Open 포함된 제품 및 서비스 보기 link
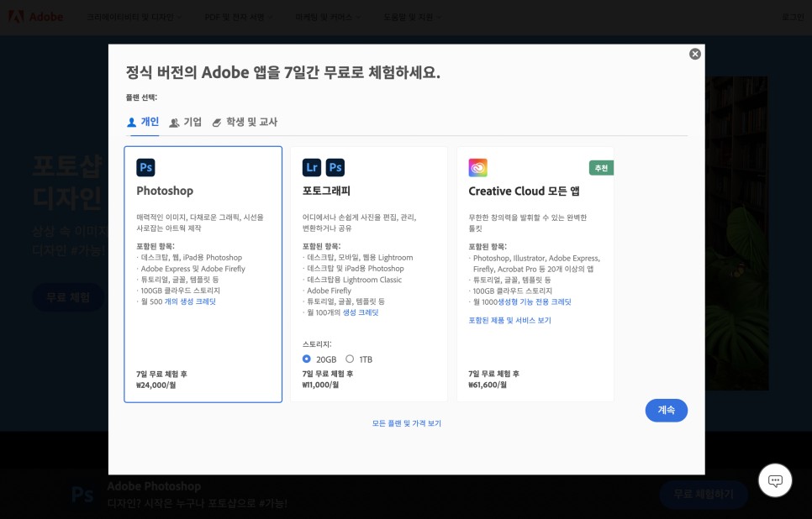This screenshot has height=519, width=812. pos(509,320)
